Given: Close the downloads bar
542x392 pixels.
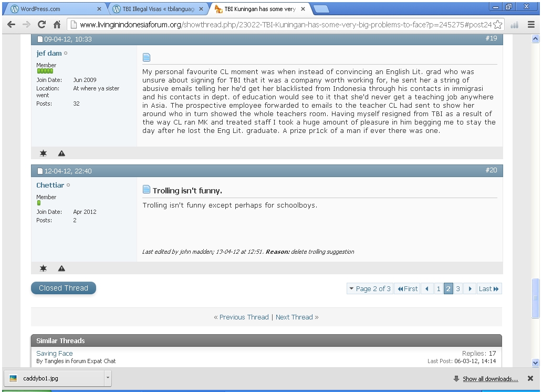Looking at the screenshot, I should point(530,378).
